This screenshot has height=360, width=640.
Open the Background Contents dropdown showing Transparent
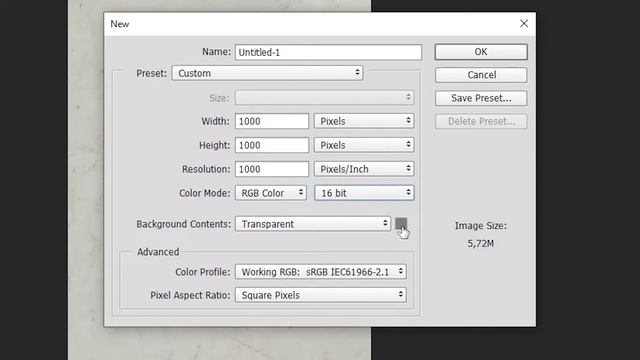point(313,224)
